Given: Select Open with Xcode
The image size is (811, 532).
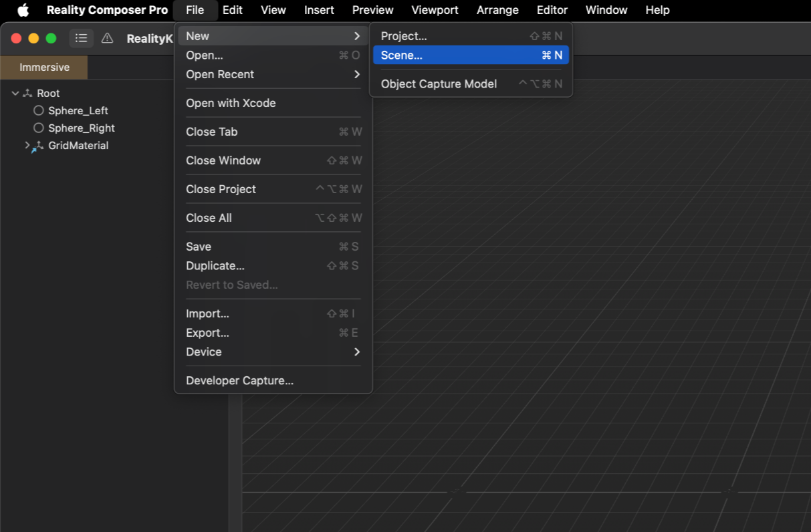Looking at the screenshot, I should coord(273,103).
